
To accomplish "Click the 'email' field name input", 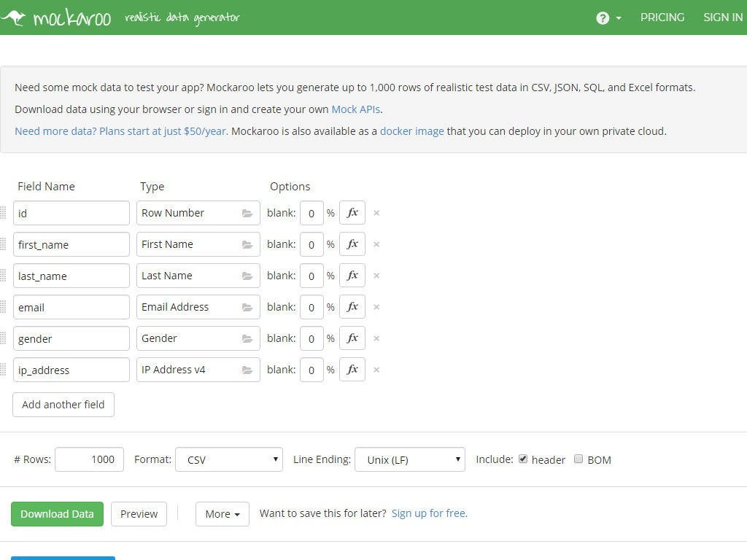I will point(71,307).
